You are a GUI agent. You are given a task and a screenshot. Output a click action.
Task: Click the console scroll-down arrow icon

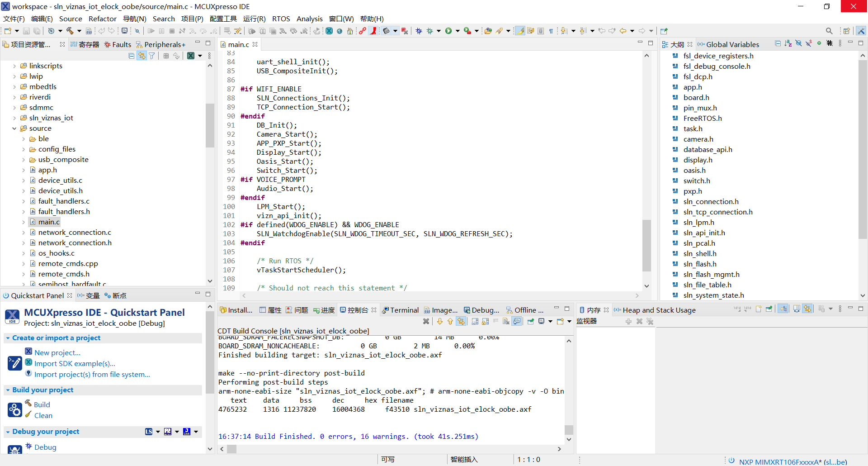[440, 321]
